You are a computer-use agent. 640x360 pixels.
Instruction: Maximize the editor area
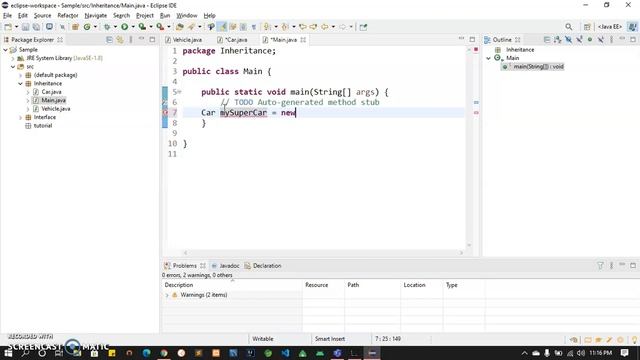tap(472, 40)
